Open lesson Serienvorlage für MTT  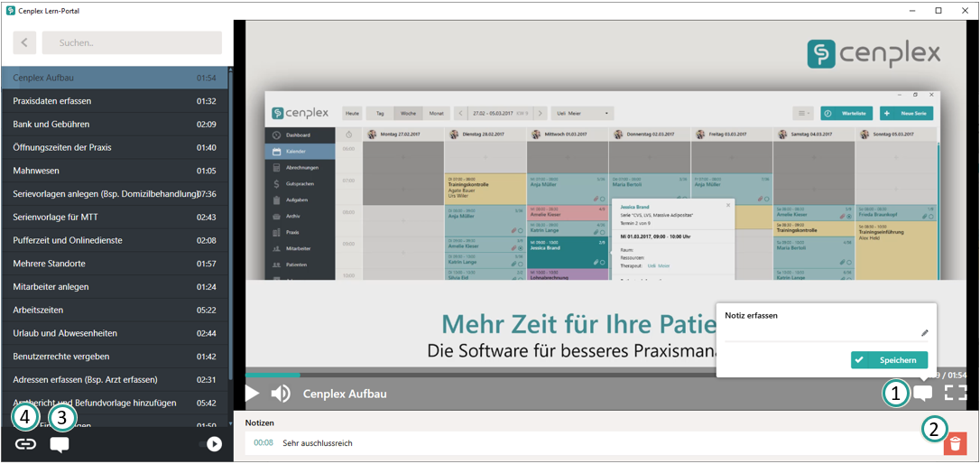[116, 217]
